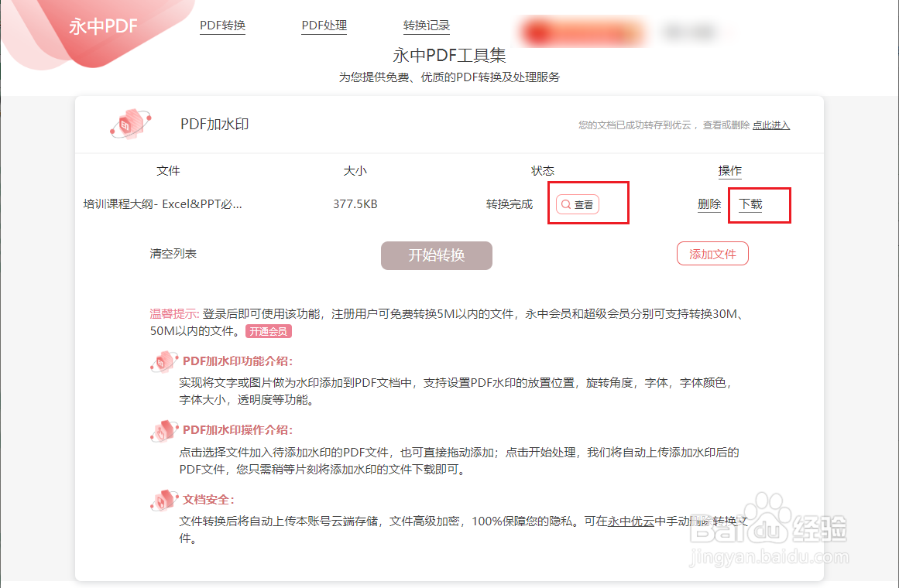Open the 永中优云 link
Screen dimensions: 899x588
pyautogui.click(x=630, y=521)
